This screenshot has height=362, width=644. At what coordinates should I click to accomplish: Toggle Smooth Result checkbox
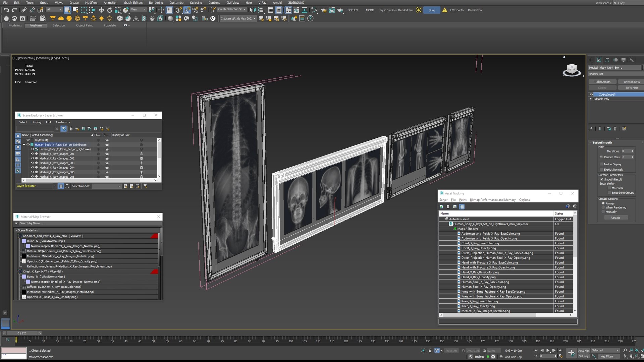click(x=602, y=179)
